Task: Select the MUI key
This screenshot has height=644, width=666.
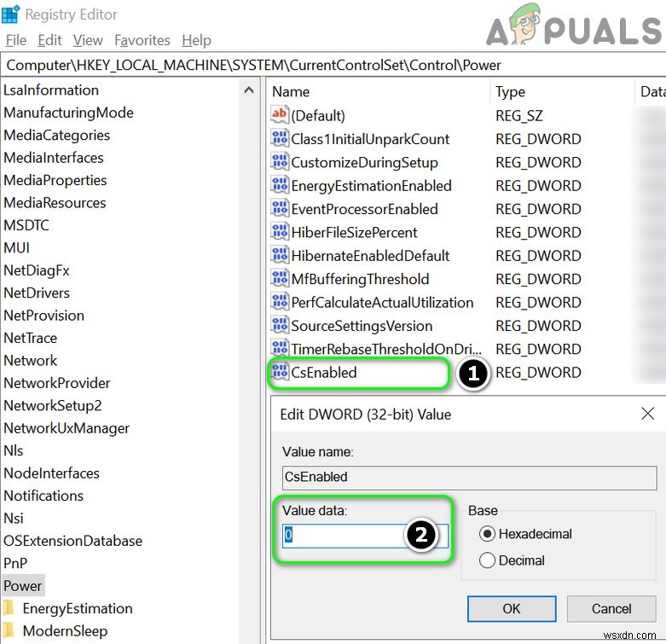Action: tap(16, 247)
